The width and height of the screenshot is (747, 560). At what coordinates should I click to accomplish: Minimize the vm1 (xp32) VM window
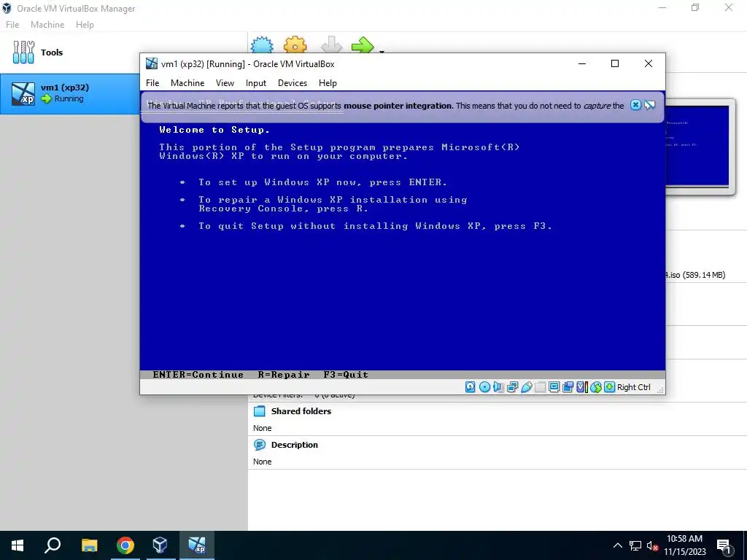click(x=582, y=63)
